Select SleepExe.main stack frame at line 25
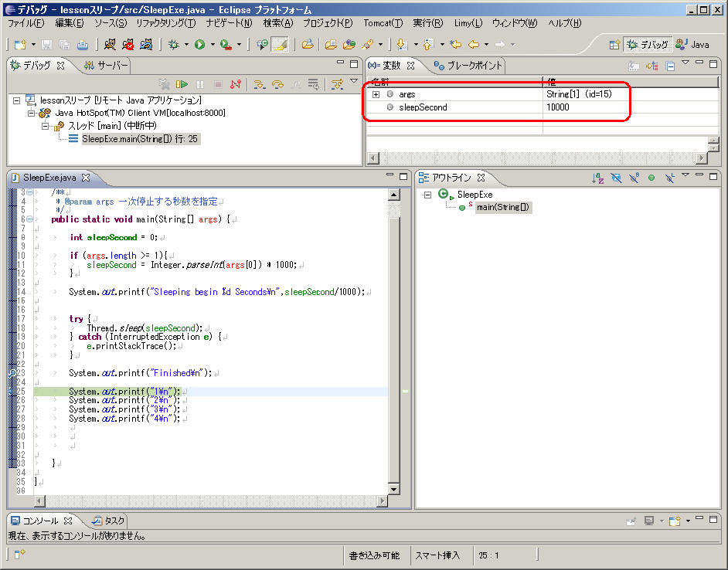Screen dimensions: 728x570 (x=139, y=138)
